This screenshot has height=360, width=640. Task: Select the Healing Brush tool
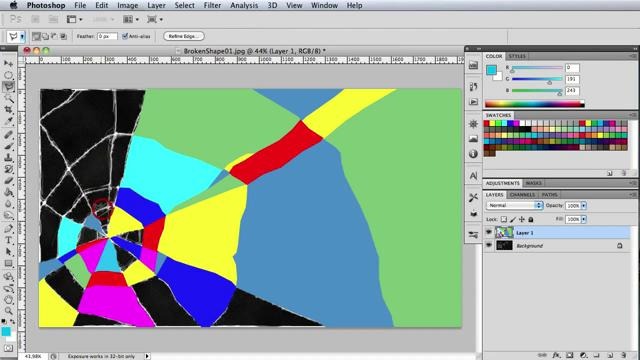[x=8, y=135]
